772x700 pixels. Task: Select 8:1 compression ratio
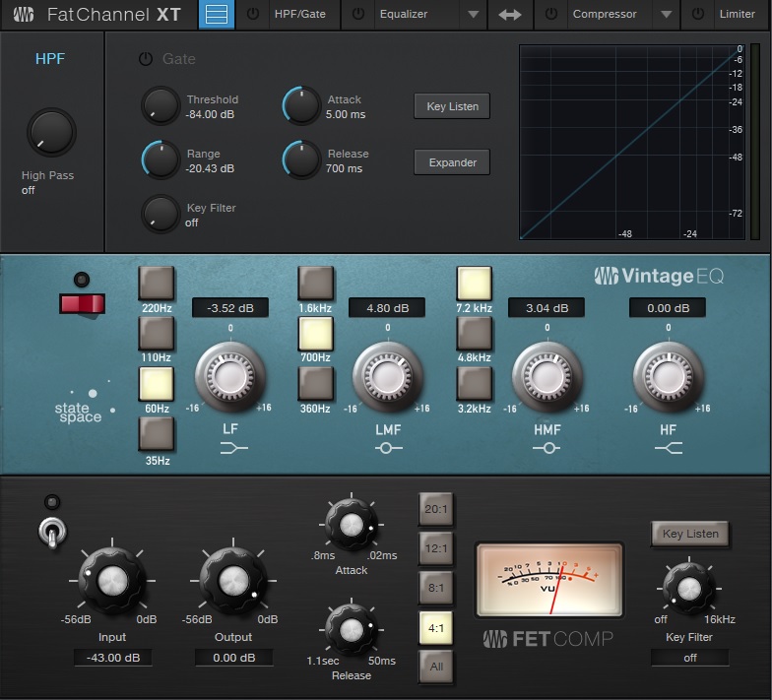point(435,588)
